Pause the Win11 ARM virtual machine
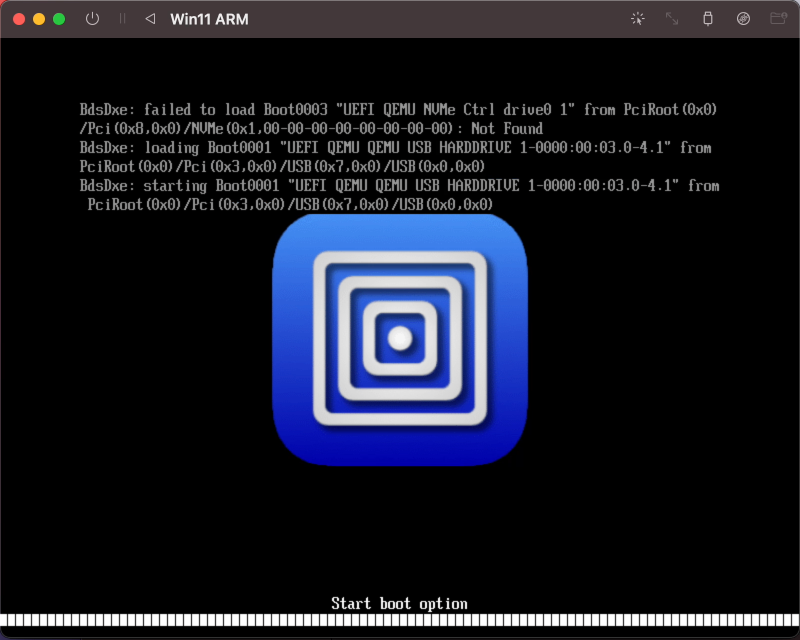The height and width of the screenshot is (640, 800). click(122, 19)
